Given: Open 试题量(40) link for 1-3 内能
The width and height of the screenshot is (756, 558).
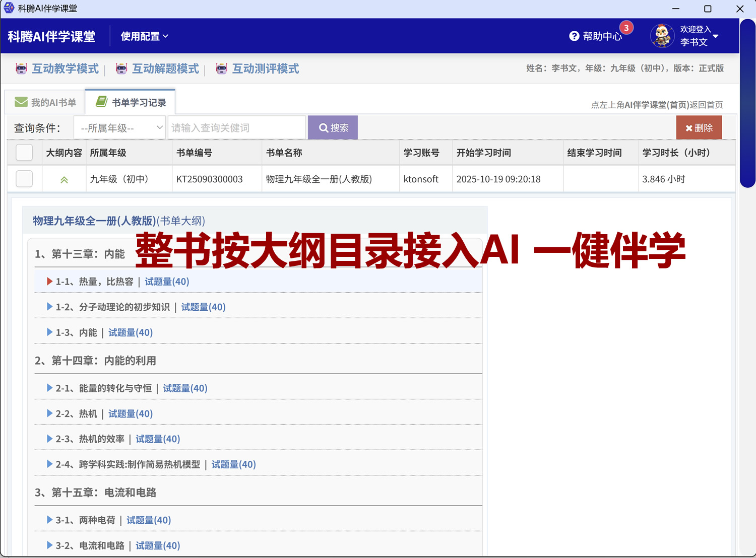Looking at the screenshot, I should (130, 332).
